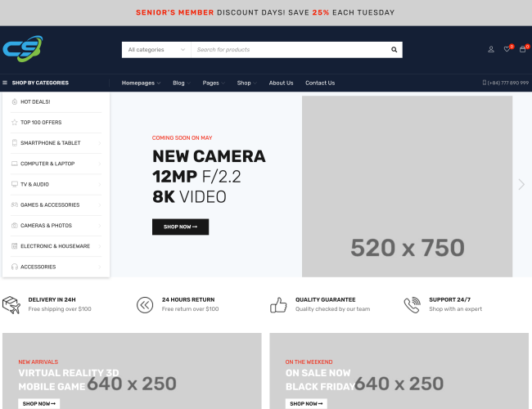Expand the Homepages menu
532x409 pixels.
[x=141, y=83]
